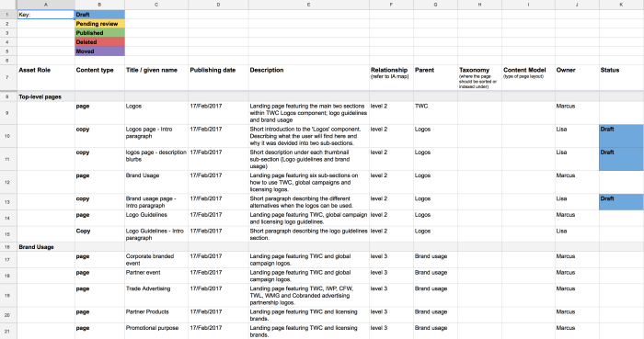
Task: Click the 'level 3' cell in row 17
Action: click(x=391, y=260)
